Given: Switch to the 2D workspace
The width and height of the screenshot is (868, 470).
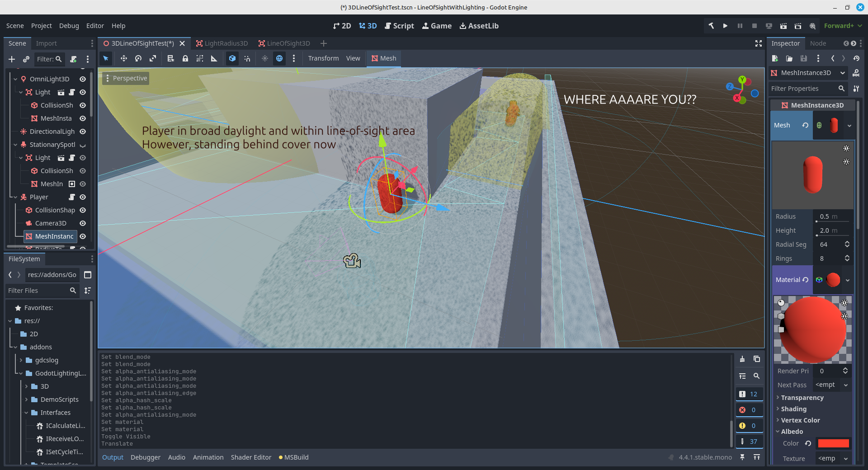Looking at the screenshot, I should coord(342,26).
